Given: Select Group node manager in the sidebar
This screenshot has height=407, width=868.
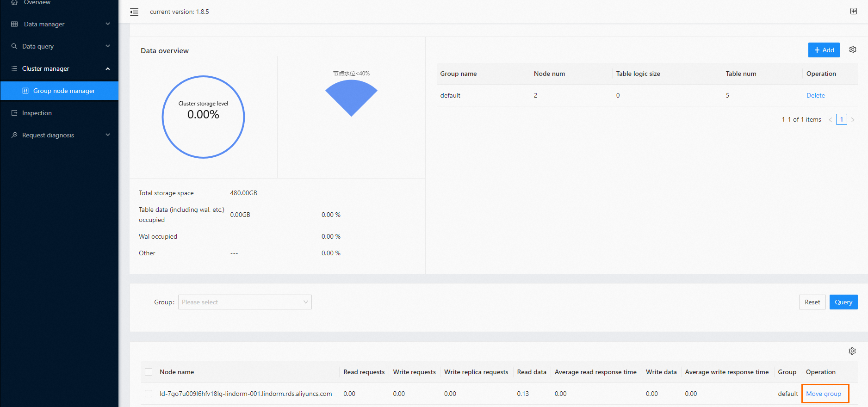Looking at the screenshot, I should pyautogui.click(x=59, y=91).
